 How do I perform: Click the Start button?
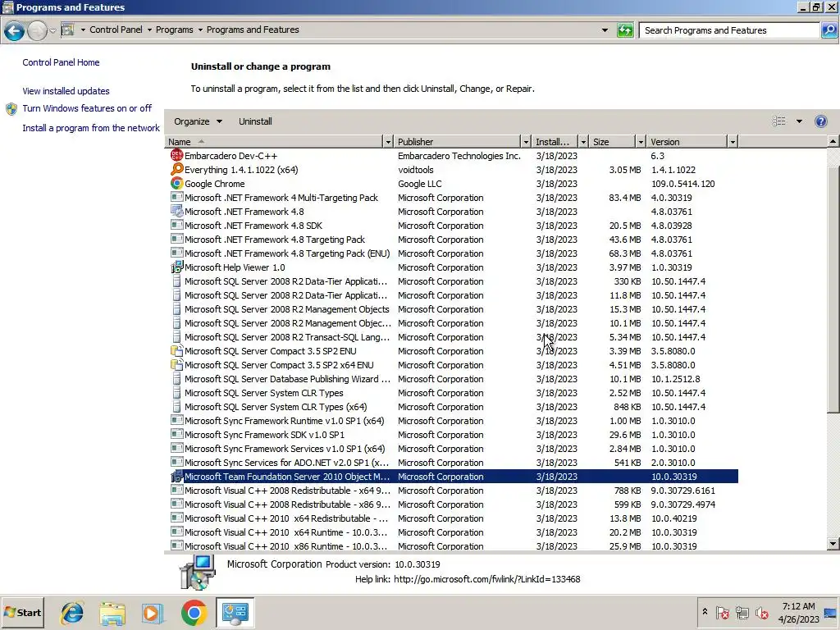pos(22,612)
